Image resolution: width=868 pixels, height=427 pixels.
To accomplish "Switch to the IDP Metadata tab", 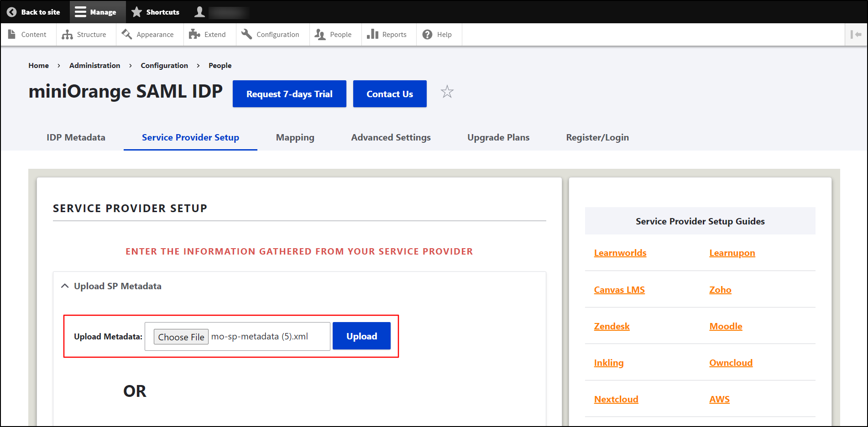I will click(76, 137).
